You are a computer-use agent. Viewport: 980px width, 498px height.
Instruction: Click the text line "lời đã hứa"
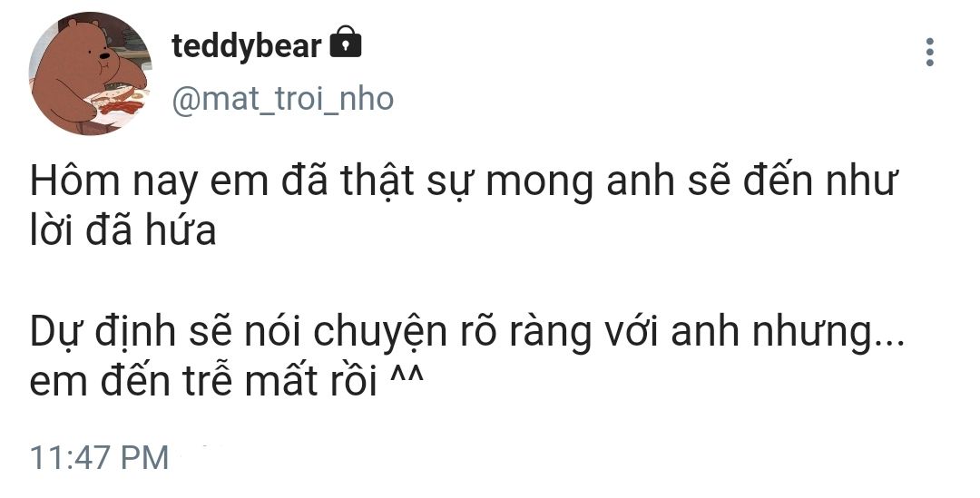123,231
